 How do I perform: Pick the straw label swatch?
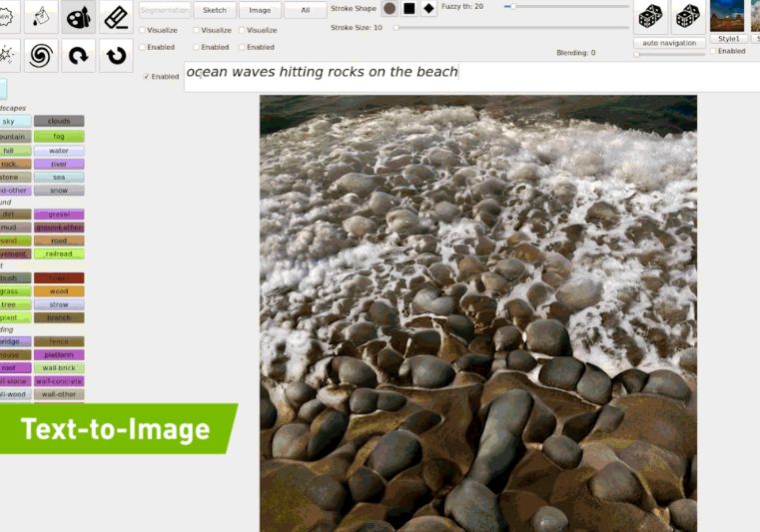click(59, 304)
